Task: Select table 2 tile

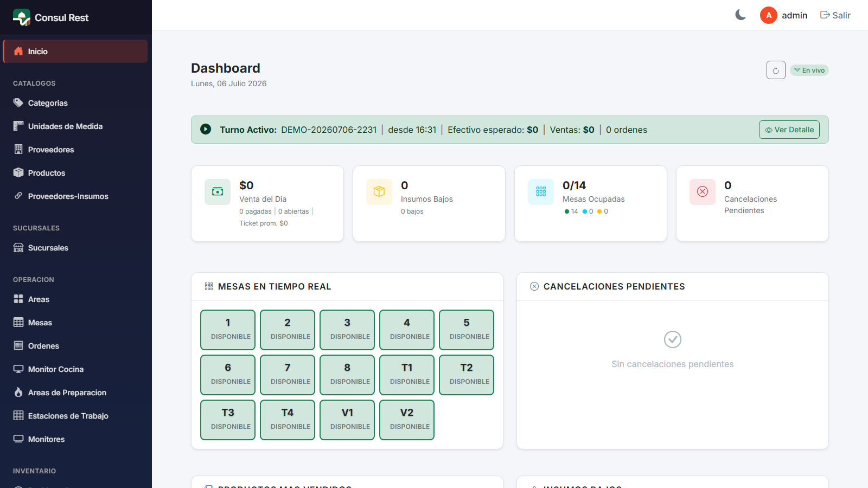Action: tap(288, 330)
